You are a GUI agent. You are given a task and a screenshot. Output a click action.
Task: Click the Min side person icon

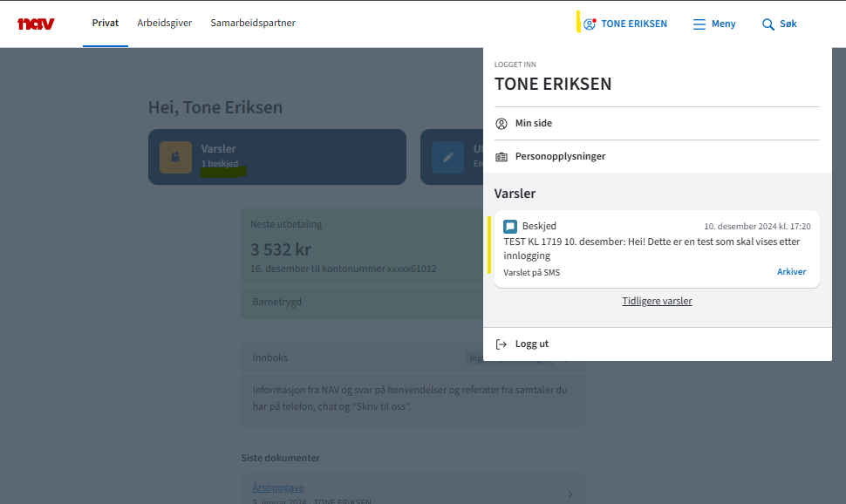tap(501, 124)
